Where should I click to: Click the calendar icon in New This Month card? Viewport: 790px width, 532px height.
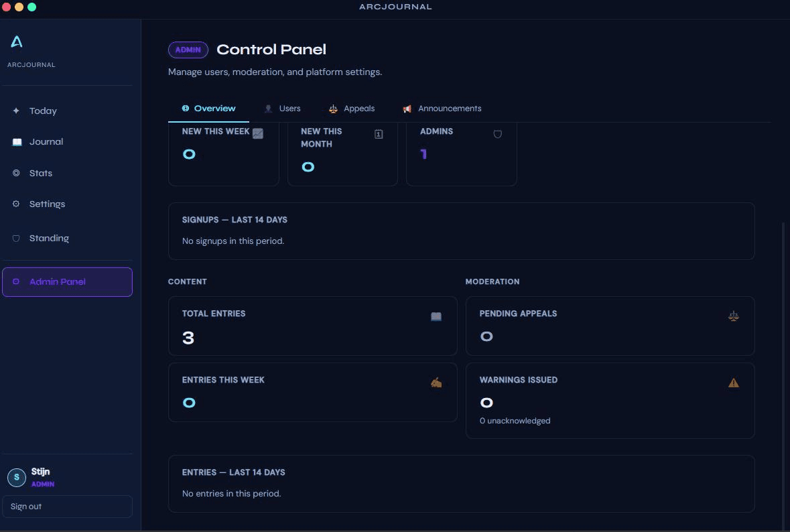pos(379,134)
